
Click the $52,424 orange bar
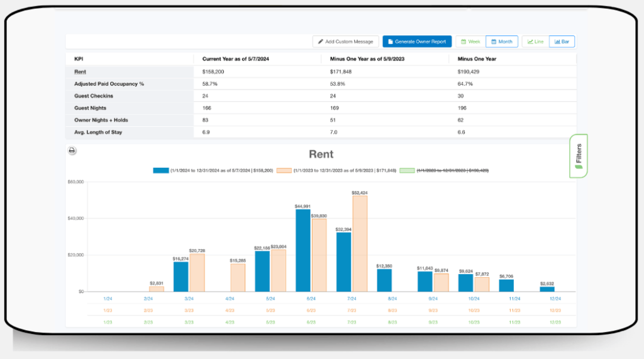coord(360,243)
